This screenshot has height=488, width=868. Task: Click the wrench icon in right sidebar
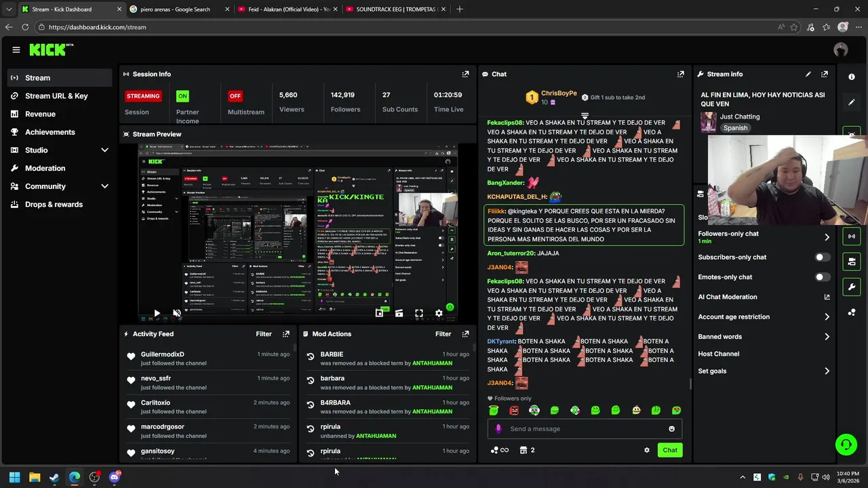(x=852, y=287)
